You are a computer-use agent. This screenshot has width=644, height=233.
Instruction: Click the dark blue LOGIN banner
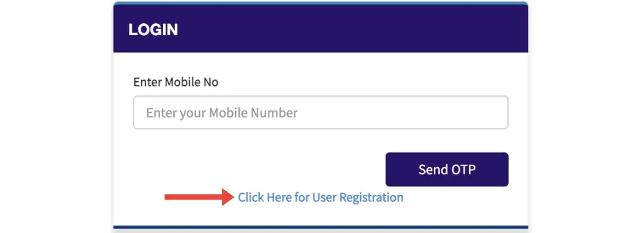[321, 29]
